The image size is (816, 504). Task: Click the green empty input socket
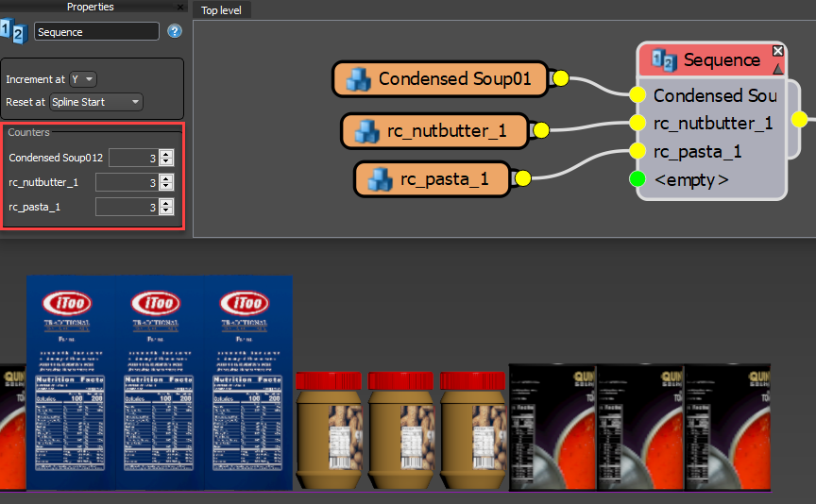pos(637,178)
